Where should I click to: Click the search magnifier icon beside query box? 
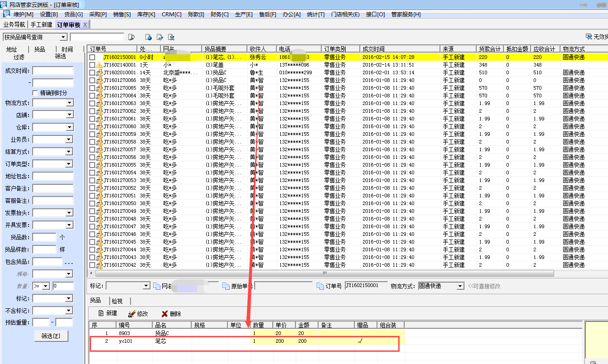pos(132,37)
